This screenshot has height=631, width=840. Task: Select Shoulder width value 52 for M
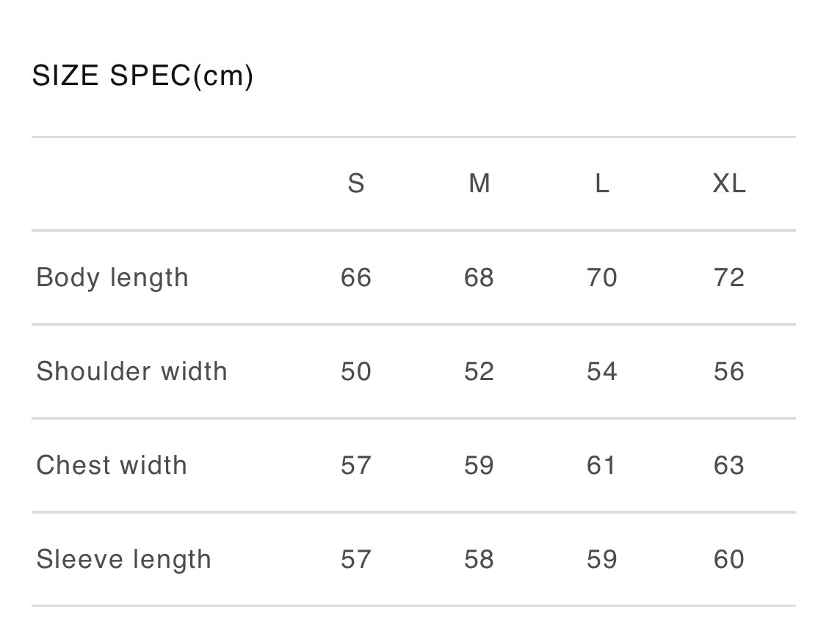pyautogui.click(x=479, y=371)
